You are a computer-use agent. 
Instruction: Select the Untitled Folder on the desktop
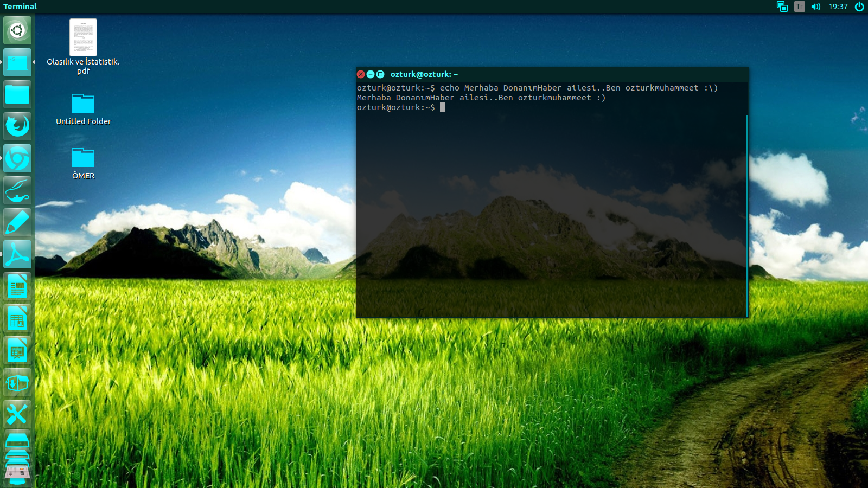[83, 109]
